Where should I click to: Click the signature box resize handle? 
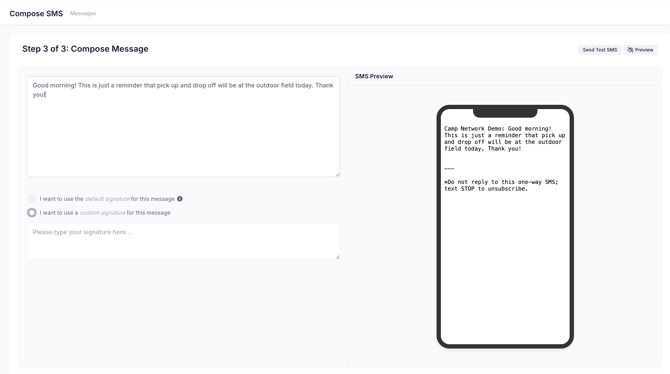337,256
